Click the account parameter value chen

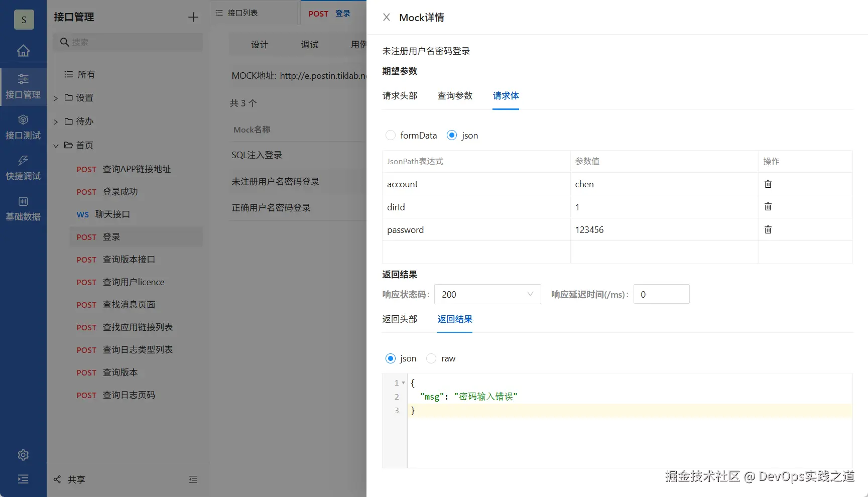coord(584,184)
